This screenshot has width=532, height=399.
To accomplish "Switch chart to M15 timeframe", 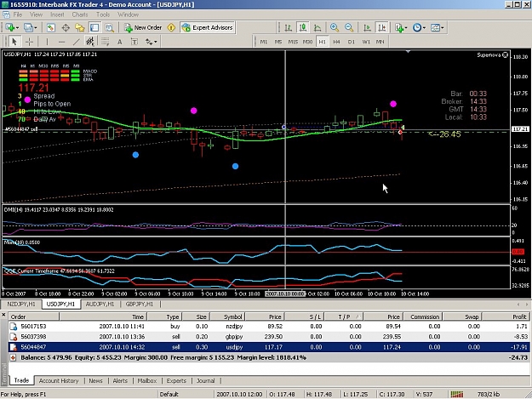I will [x=293, y=42].
